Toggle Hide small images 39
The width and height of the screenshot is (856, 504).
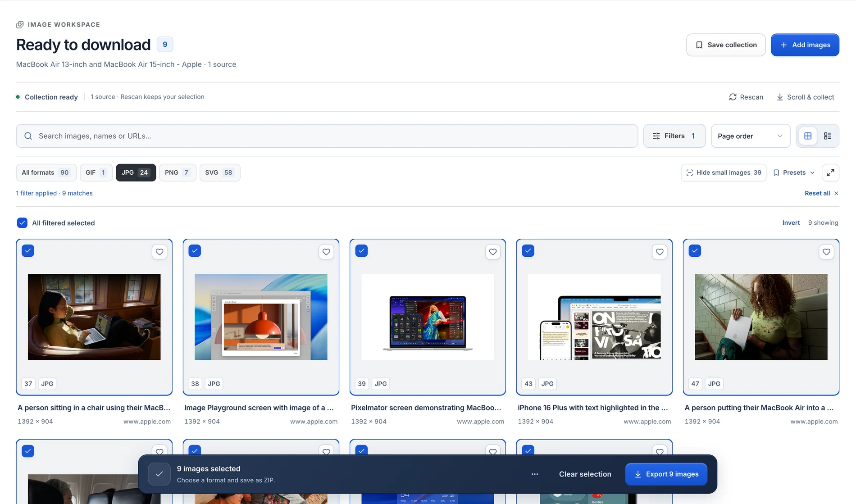click(x=724, y=173)
